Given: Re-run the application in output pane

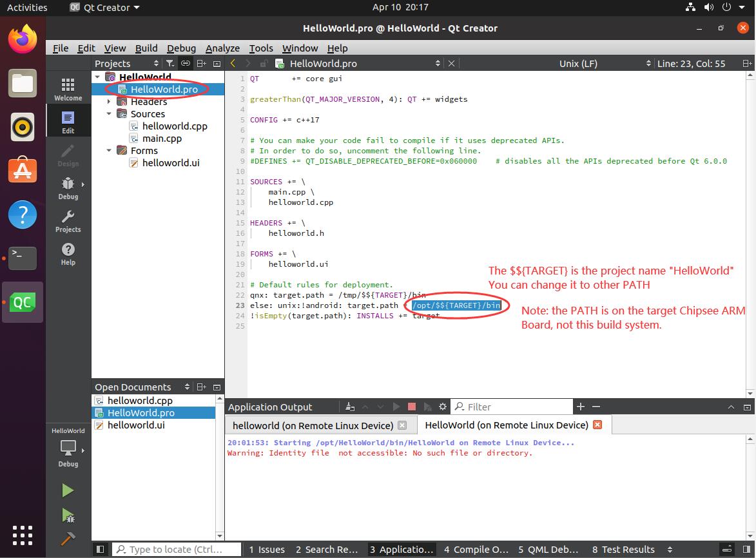Looking at the screenshot, I should pos(396,407).
